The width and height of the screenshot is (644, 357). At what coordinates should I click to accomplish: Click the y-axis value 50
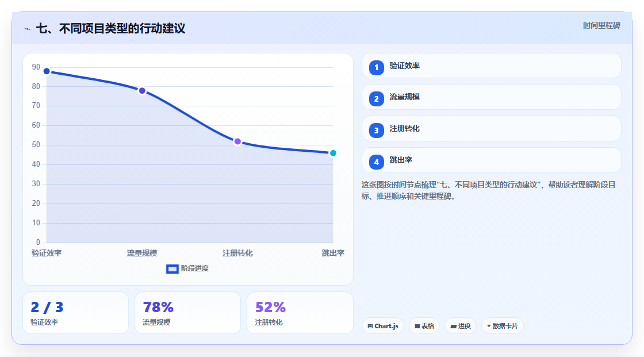(x=36, y=145)
